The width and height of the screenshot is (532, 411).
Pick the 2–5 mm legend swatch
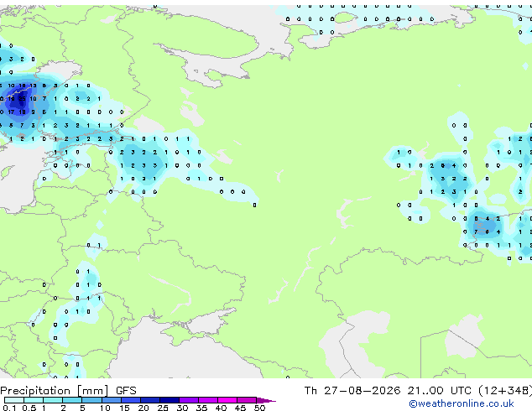click(72, 400)
